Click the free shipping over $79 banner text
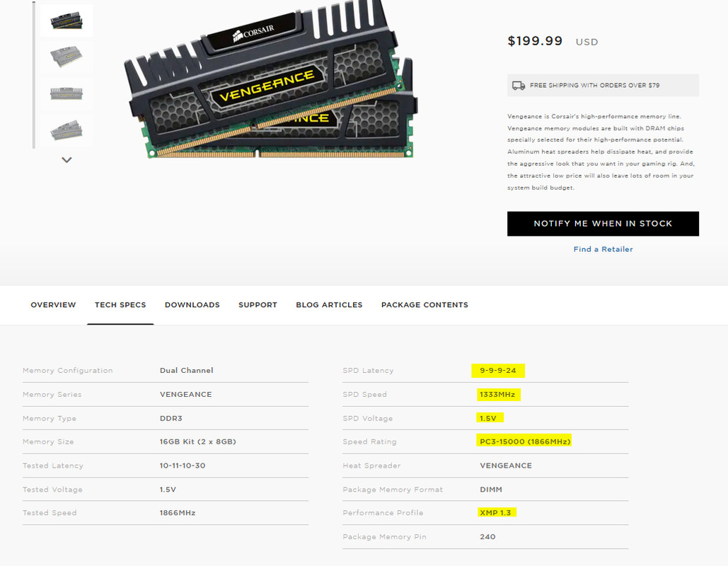 594,86
